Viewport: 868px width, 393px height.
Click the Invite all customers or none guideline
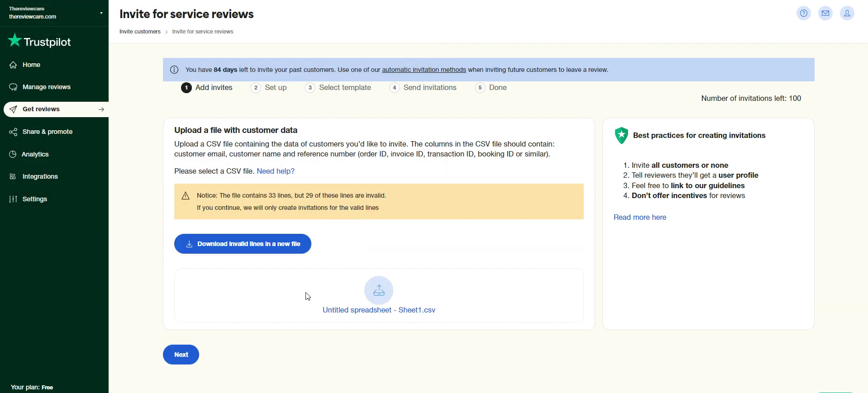tap(680, 165)
